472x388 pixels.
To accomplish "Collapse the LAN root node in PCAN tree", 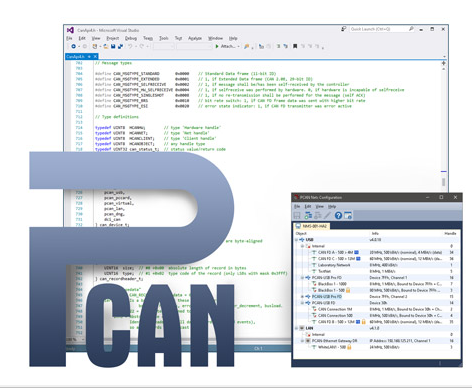I will click(x=296, y=328).
